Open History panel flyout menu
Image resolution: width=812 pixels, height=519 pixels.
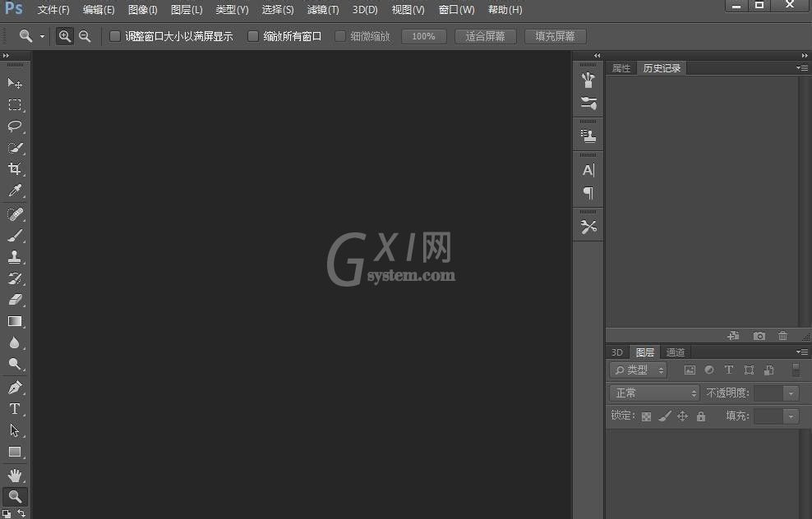coord(802,68)
